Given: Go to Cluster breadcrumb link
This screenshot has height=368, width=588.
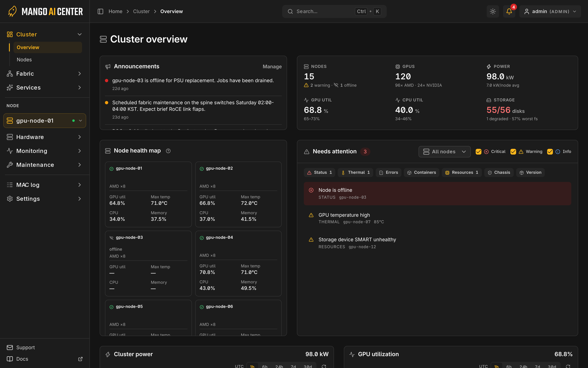Looking at the screenshot, I should click(141, 11).
